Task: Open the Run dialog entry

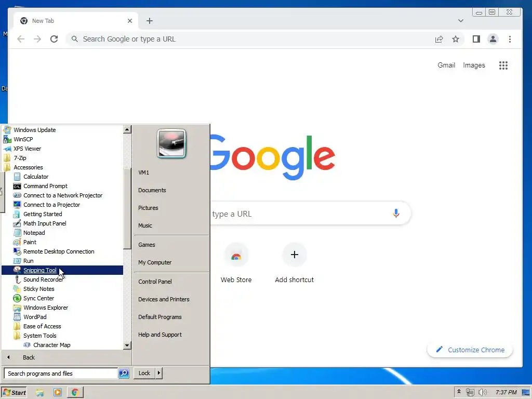Action: coord(28,261)
